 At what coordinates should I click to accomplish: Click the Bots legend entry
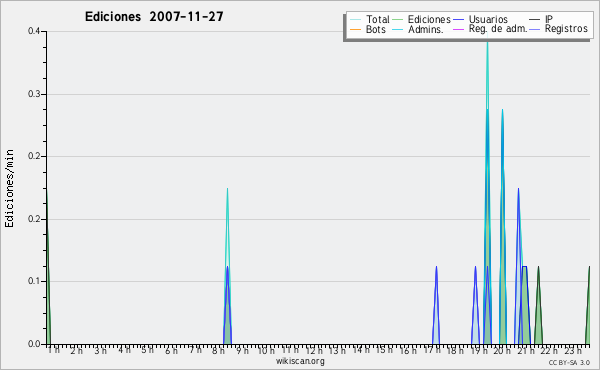[x=368, y=29]
